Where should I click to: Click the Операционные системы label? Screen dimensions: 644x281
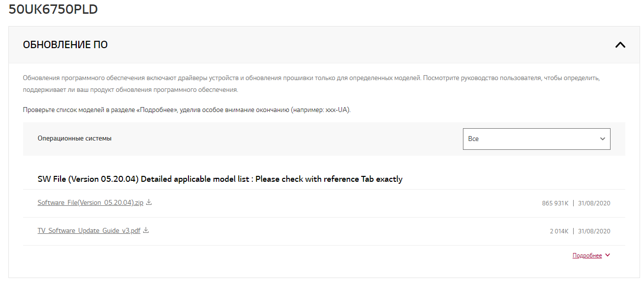74,139
